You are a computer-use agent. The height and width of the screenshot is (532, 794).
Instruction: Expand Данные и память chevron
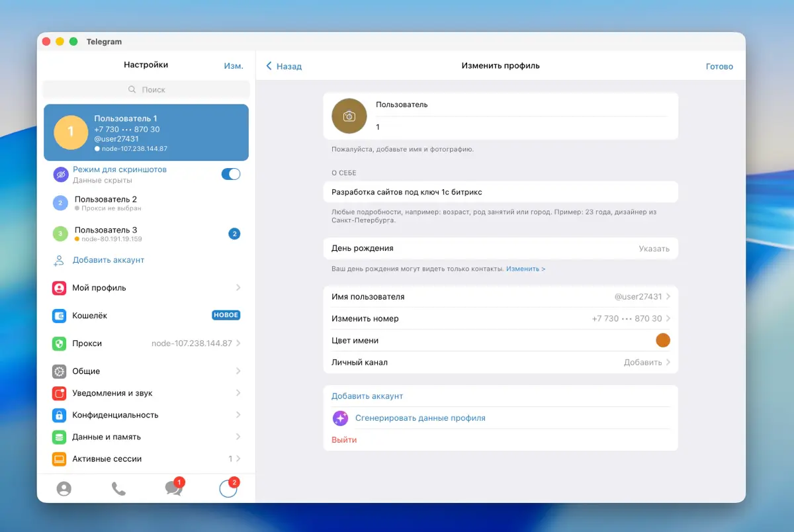pos(238,437)
